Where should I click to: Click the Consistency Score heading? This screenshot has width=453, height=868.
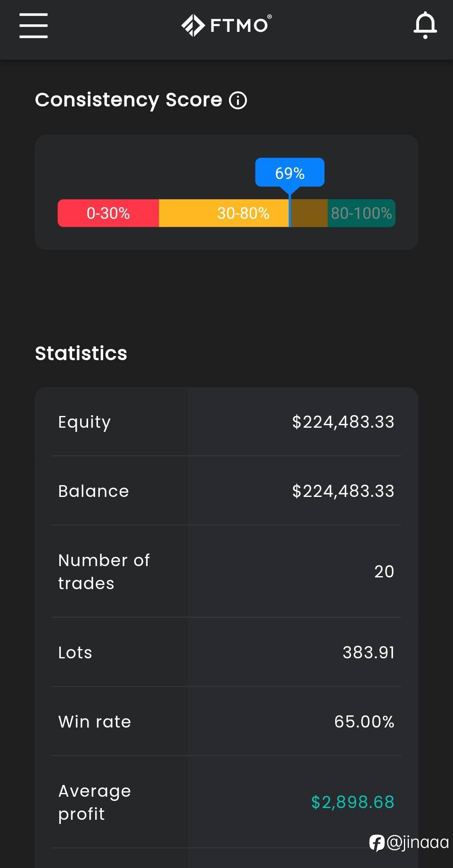128,100
